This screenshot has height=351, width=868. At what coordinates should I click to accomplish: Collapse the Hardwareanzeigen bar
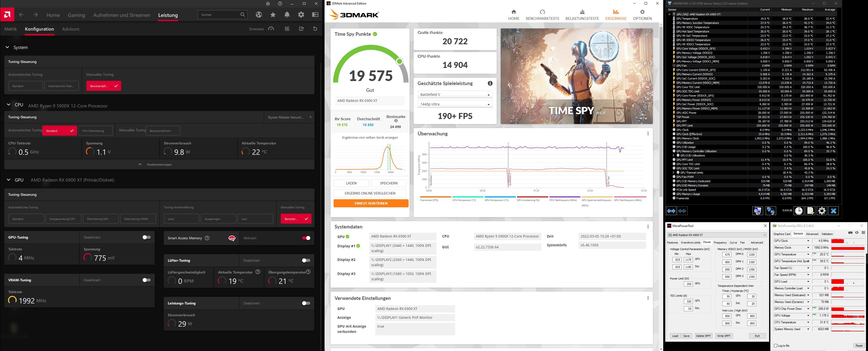[x=159, y=164]
